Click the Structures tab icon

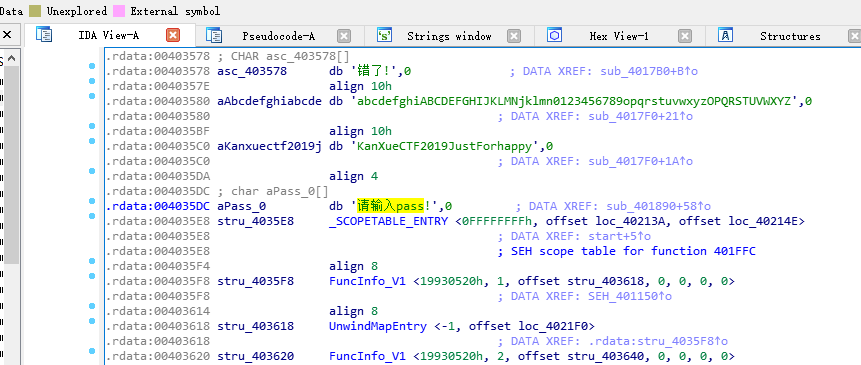coord(725,35)
